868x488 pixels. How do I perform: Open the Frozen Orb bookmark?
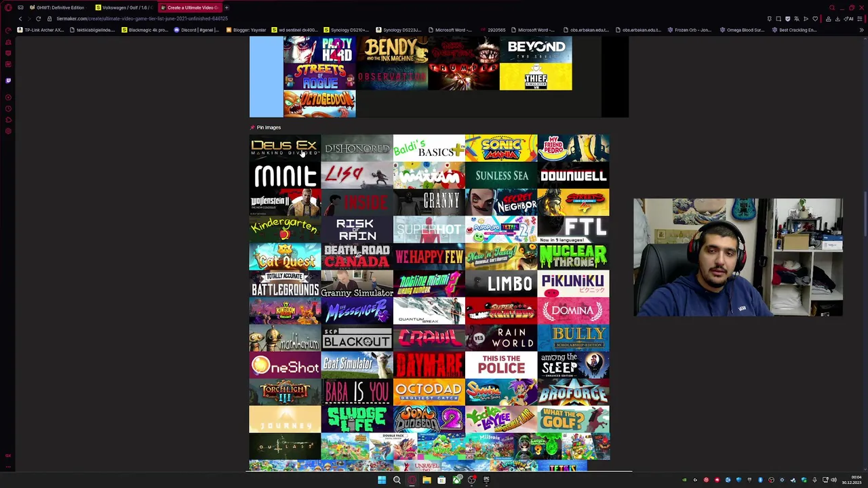click(690, 30)
